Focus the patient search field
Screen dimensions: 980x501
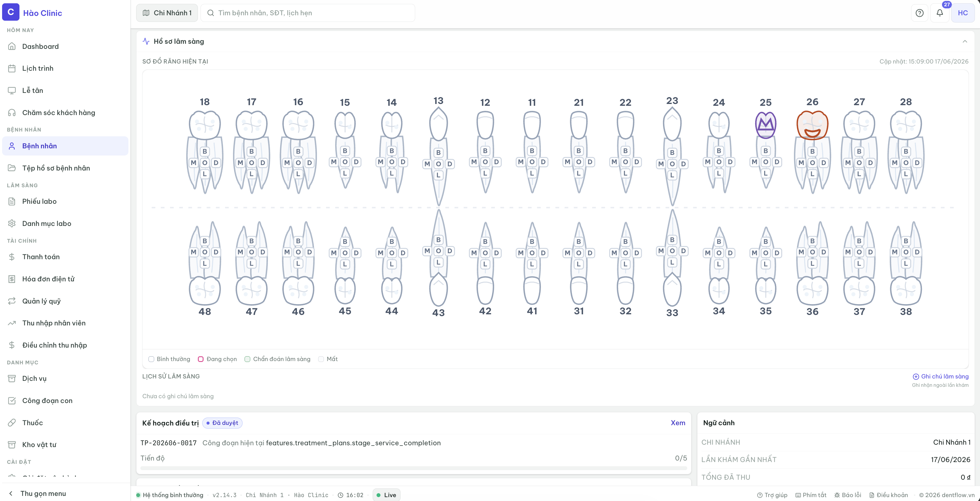(307, 13)
